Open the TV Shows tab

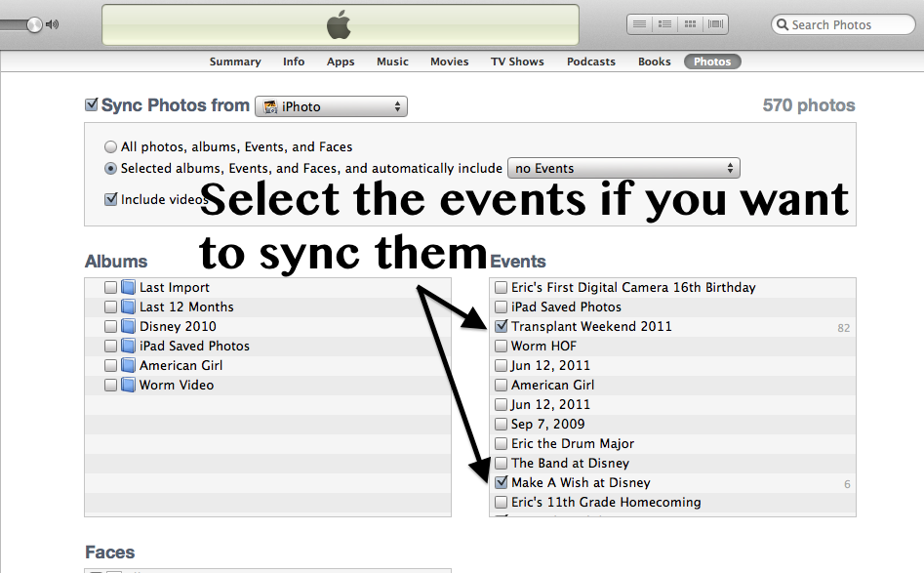click(x=517, y=61)
